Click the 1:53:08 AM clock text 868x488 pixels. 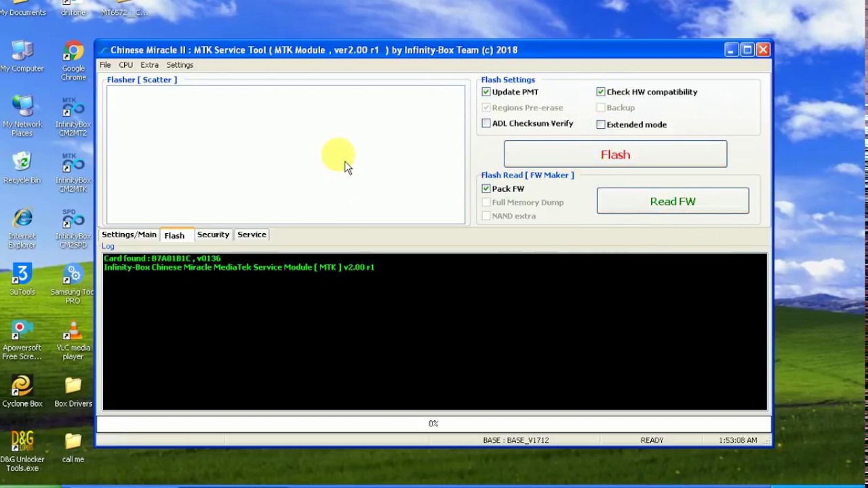click(738, 441)
